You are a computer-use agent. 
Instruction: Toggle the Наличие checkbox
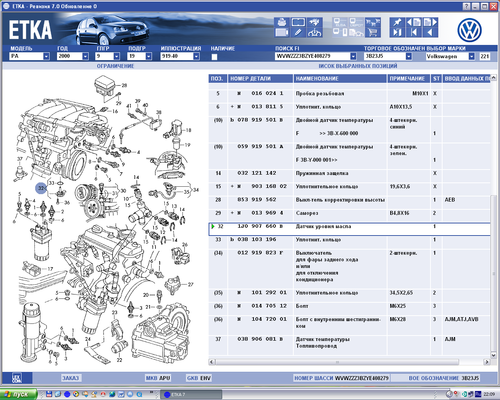(x=214, y=57)
